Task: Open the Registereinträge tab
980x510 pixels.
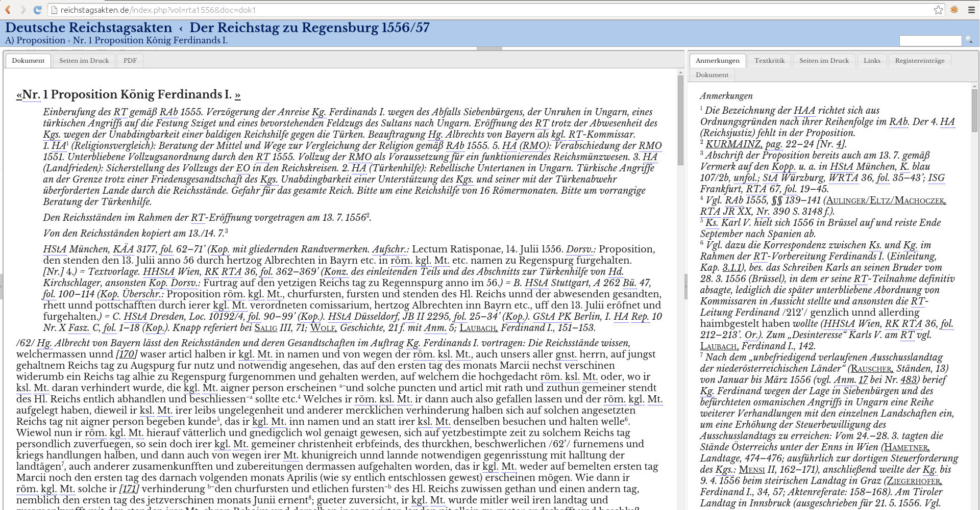Action: coord(919,61)
